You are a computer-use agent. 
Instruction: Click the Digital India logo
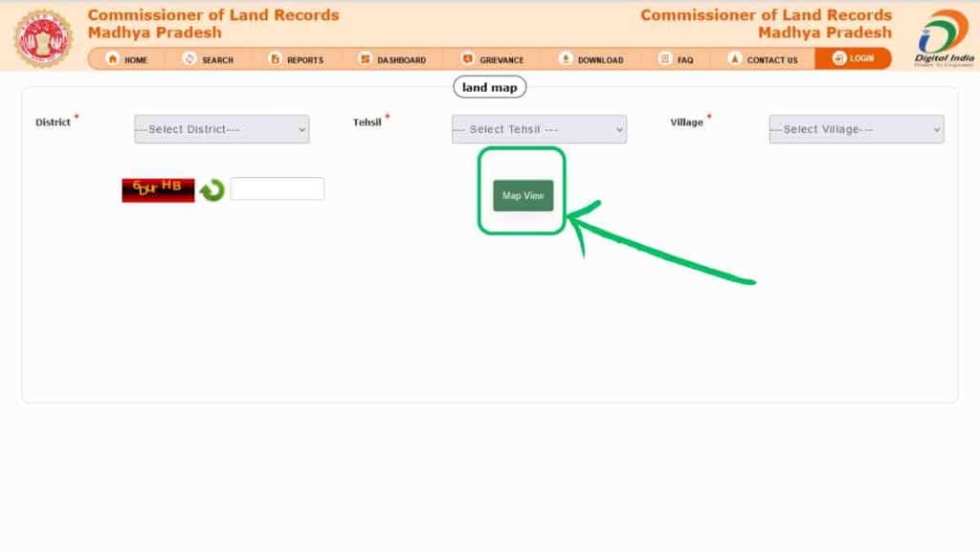(943, 37)
